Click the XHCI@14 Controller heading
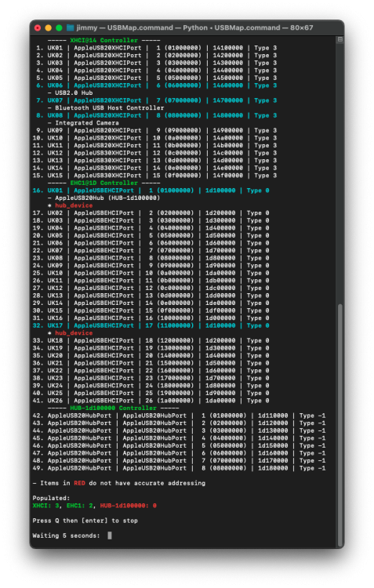This screenshot has height=588, width=374. pyautogui.click(x=104, y=40)
